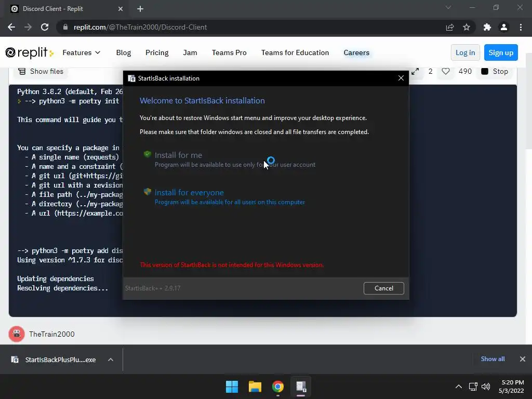Click the shield icon beside Install for everyone
Viewport: 532px width, 399px height.
click(x=147, y=192)
